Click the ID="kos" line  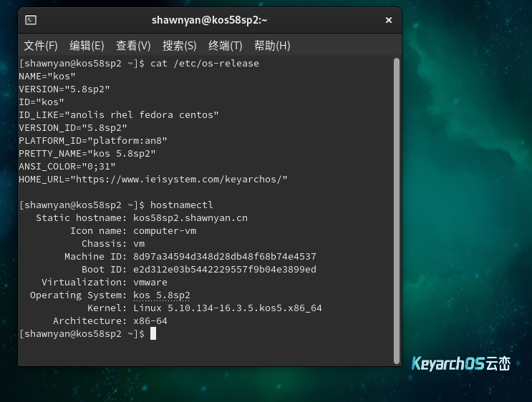click(x=42, y=102)
